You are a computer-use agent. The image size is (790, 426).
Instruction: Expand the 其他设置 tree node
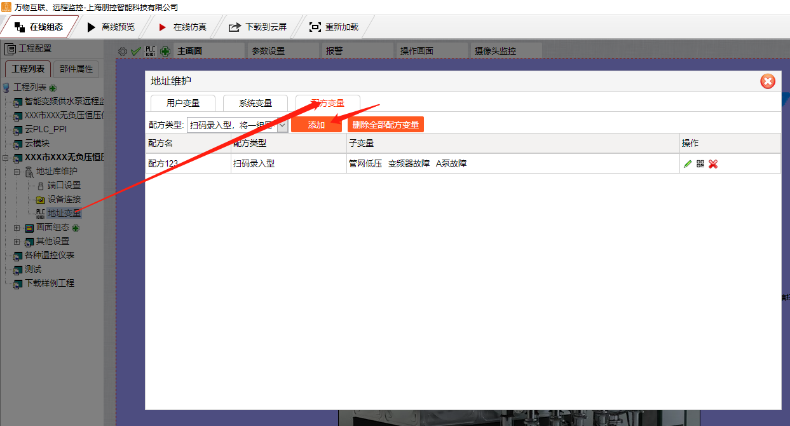click(17, 241)
